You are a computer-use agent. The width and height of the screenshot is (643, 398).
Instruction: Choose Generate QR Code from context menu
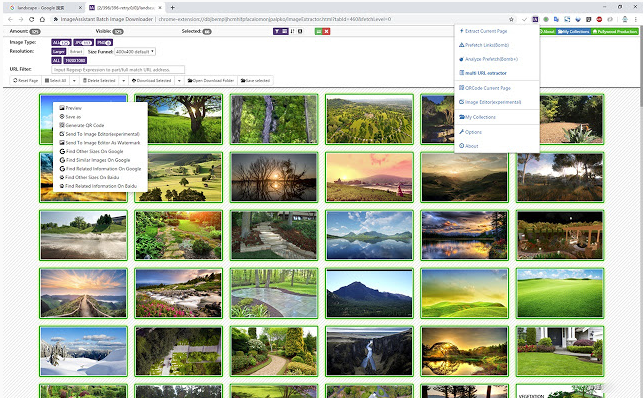click(82, 125)
